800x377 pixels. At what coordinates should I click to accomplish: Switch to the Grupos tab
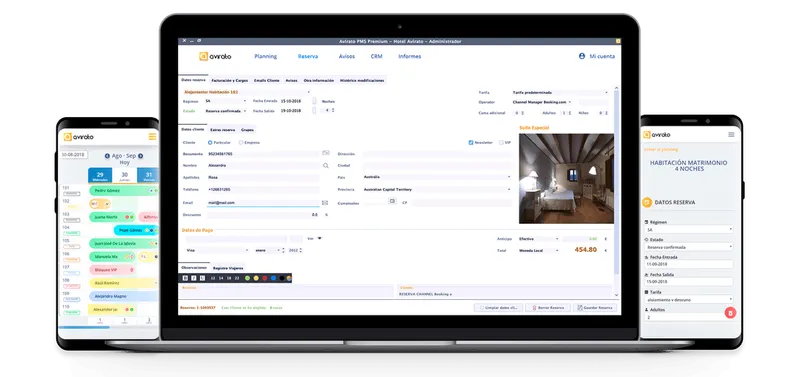(x=247, y=130)
